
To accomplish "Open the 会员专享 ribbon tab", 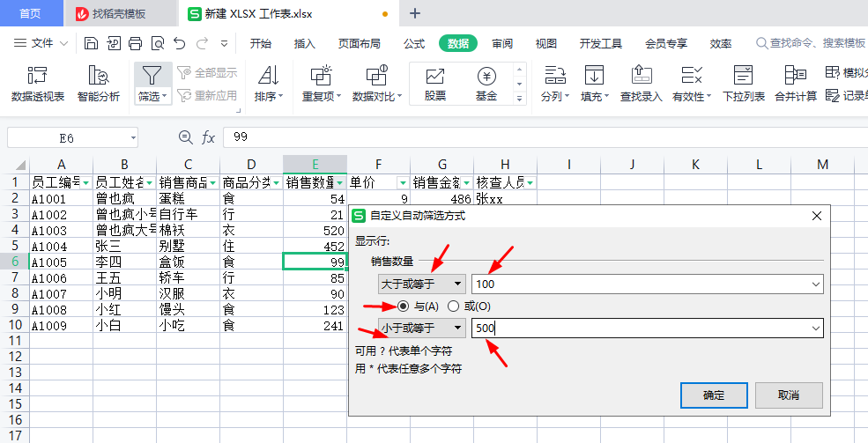I will point(666,44).
